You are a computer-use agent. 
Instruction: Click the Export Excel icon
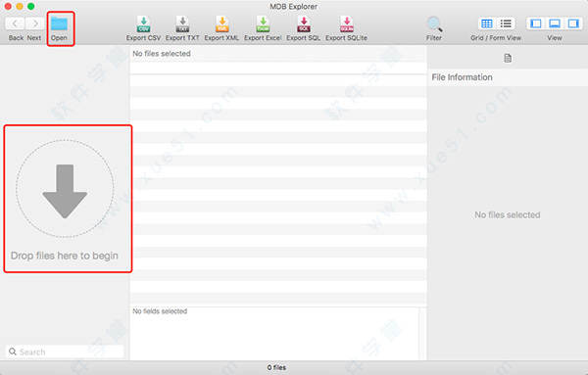[263, 23]
